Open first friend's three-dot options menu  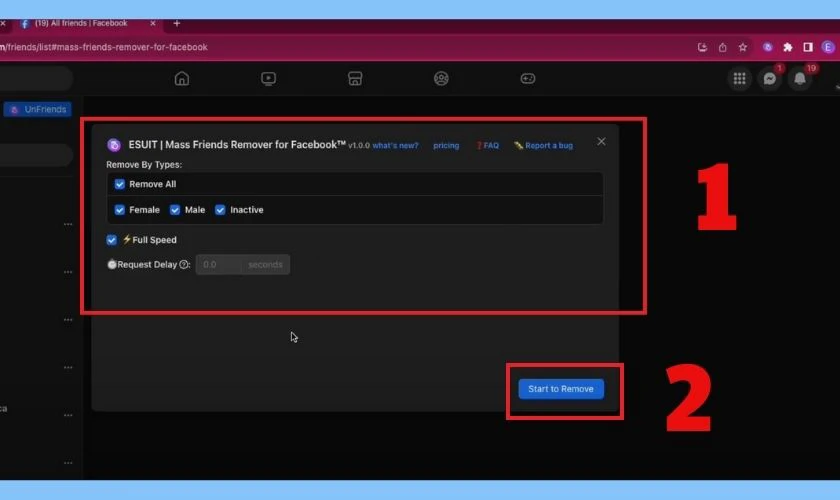click(x=68, y=224)
